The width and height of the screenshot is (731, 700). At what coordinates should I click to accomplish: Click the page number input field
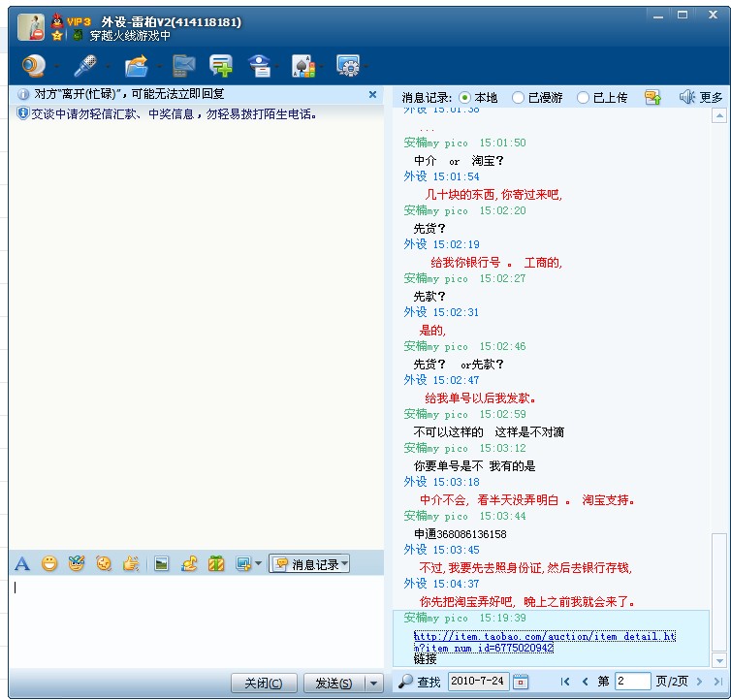(633, 682)
